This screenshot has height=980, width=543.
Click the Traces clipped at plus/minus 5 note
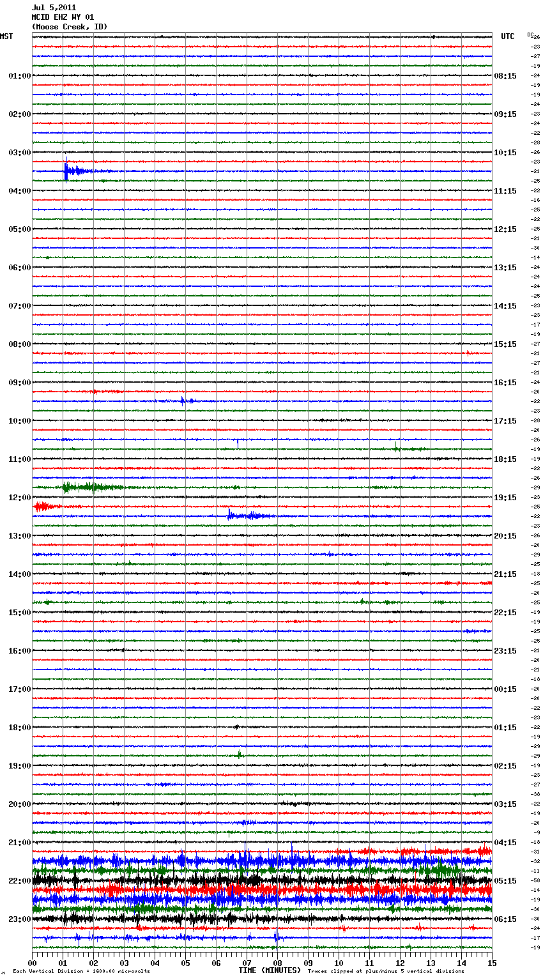pyautogui.click(x=386, y=971)
